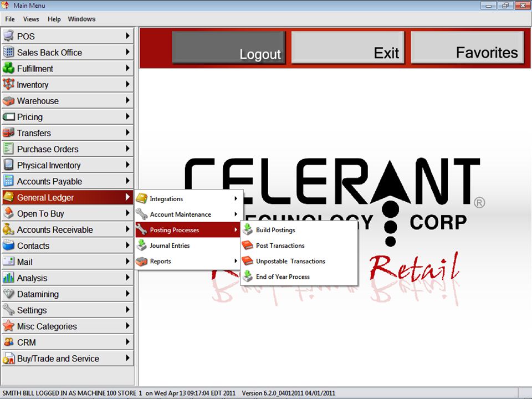
Task: Click the Contacts icon
Action: (8, 245)
